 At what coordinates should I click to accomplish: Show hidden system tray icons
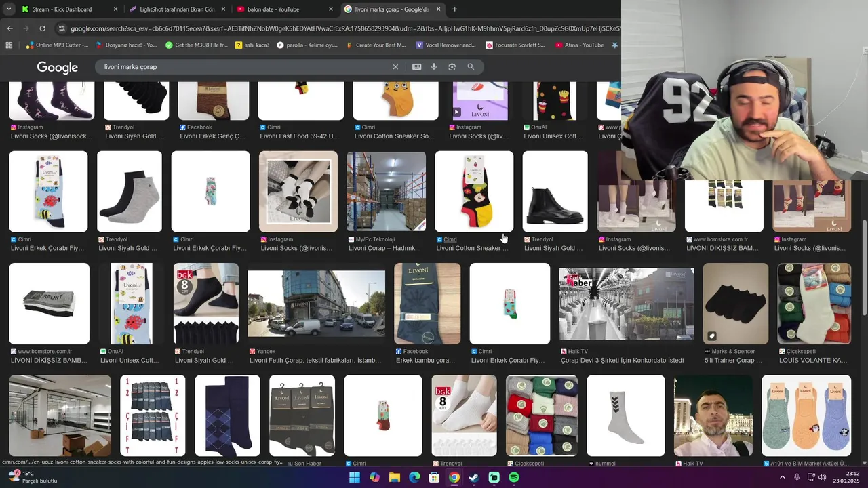pos(783,478)
